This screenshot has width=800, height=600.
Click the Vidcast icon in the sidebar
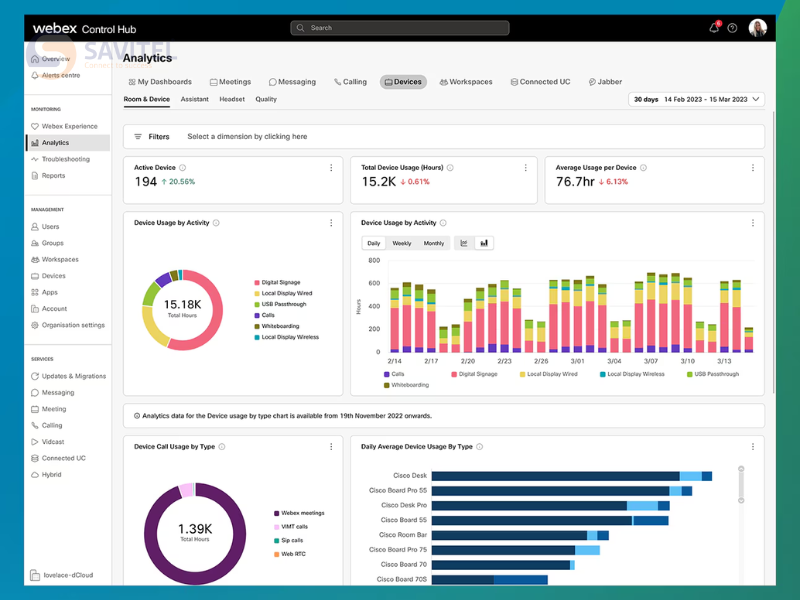pyautogui.click(x=35, y=442)
